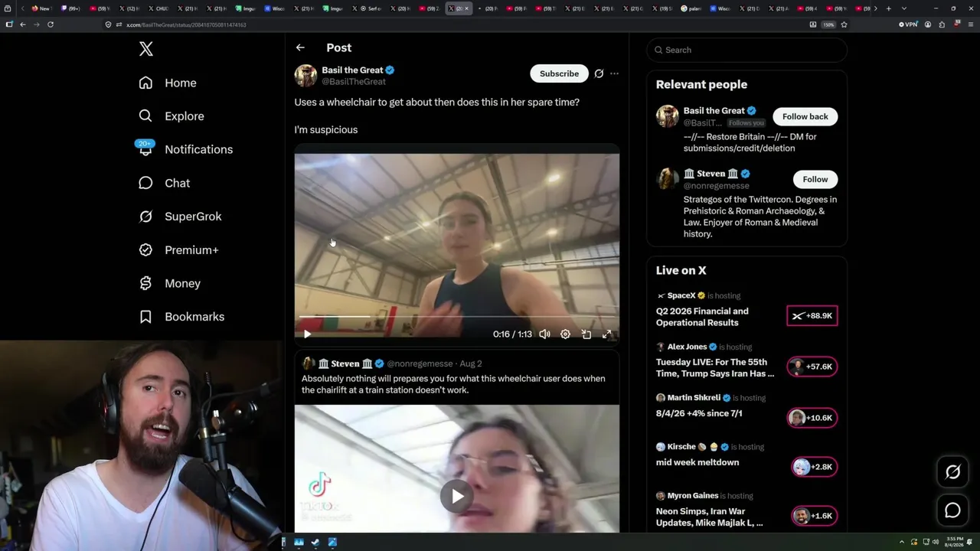Viewport: 980px width, 551px height.
Task: Open the floating Grok button
Action: coord(952,472)
